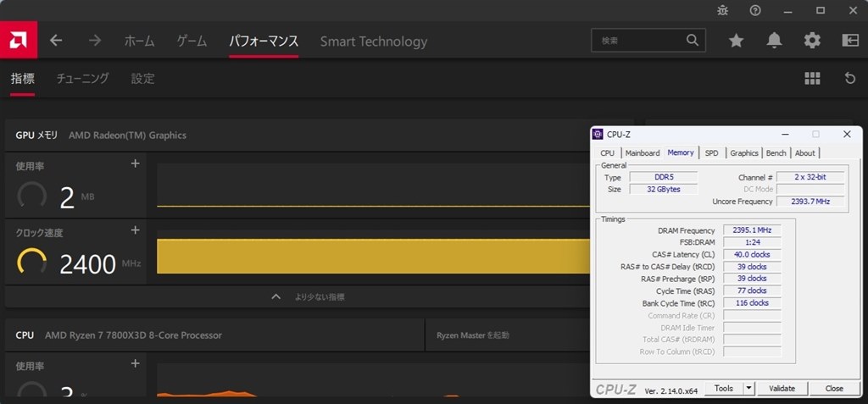Switch to 設定 sub-tab
Image resolution: width=868 pixels, height=404 pixels.
(x=142, y=79)
